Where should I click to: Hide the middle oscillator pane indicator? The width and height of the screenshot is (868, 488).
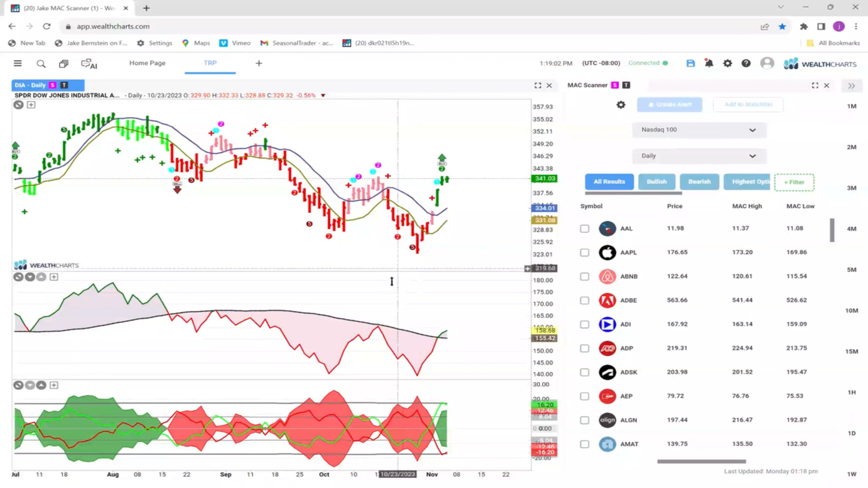tap(18, 277)
